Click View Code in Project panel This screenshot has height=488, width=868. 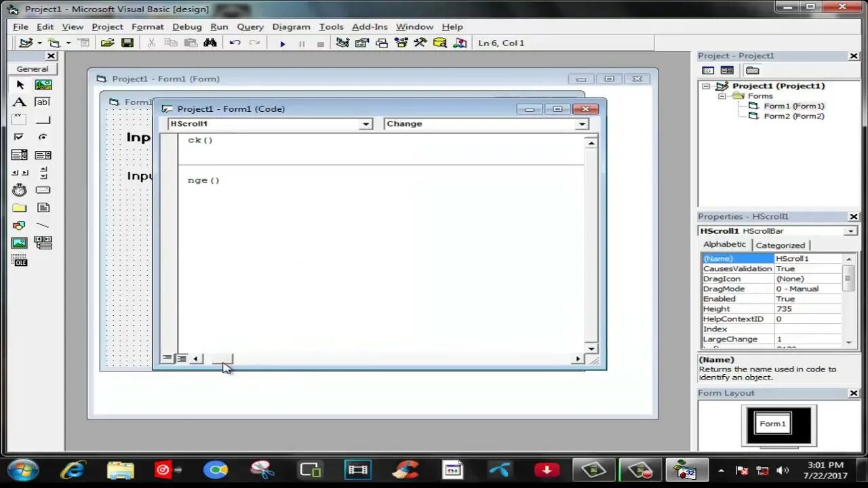pos(708,70)
